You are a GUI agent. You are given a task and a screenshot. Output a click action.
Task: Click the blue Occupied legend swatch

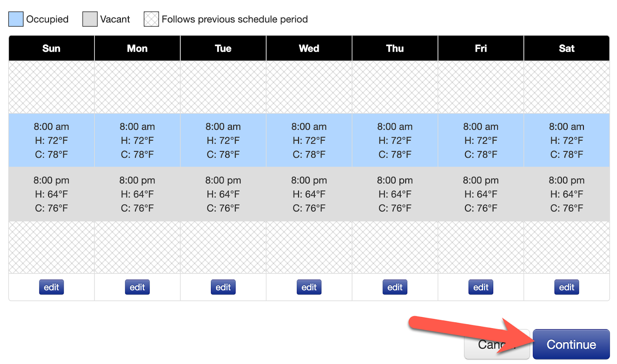pos(16,19)
